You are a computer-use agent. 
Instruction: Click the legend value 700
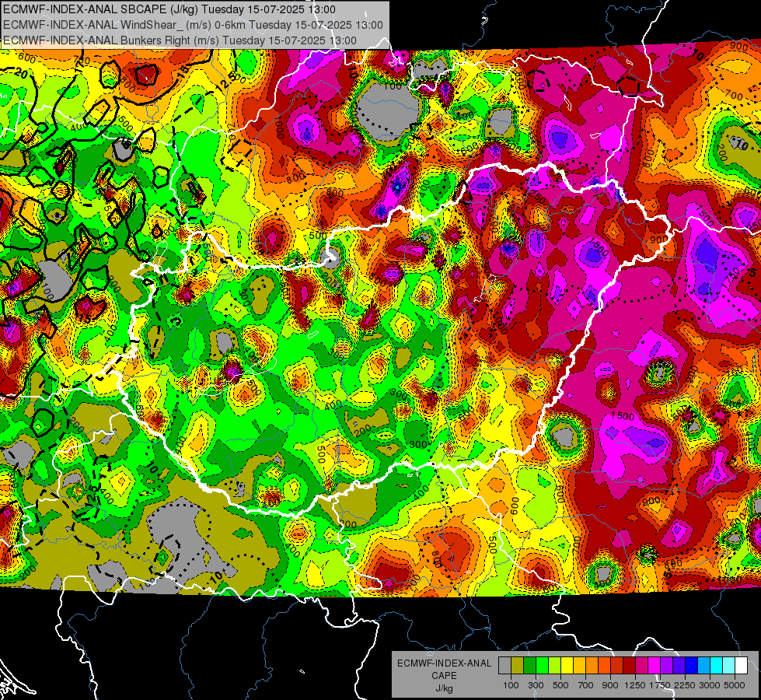[586, 685]
